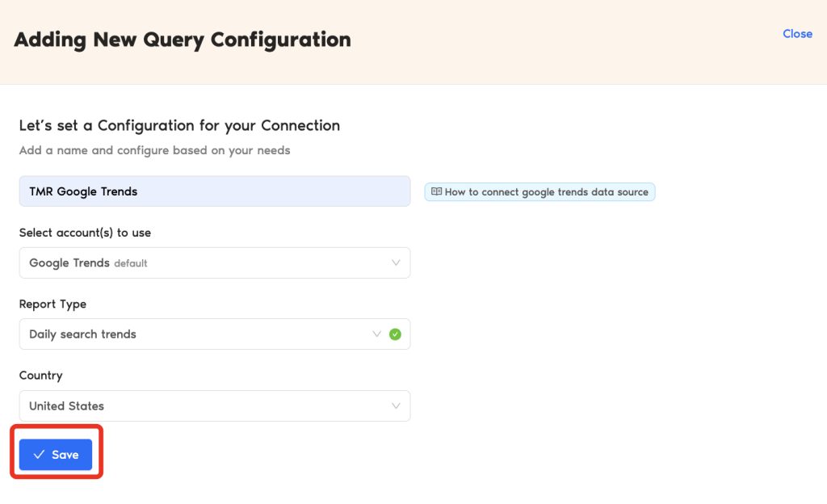Click the green checkmark icon in Report Type

(x=395, y=334)
